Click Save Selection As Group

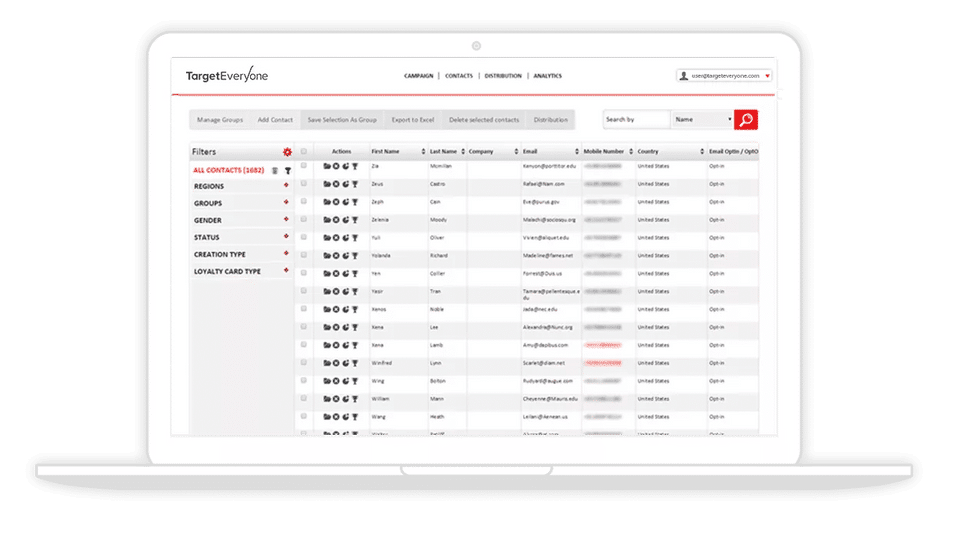click(342, 120)
